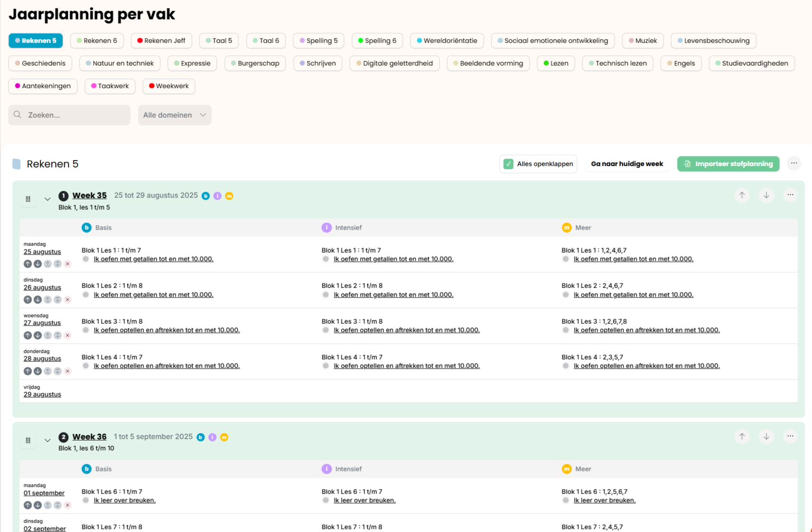Delete the 25 augustus row with the red X
Viewport: 812px width, 532px height.
pos(67,264)
